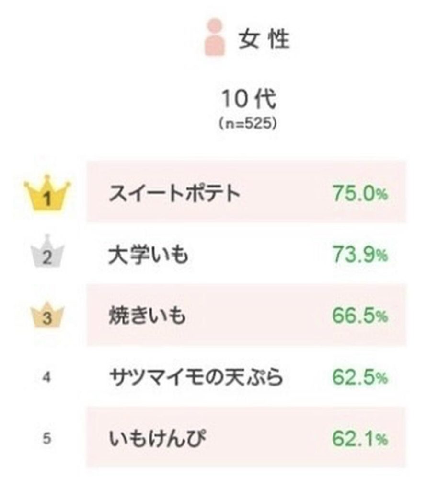Click the 73.9% percentage value

tap(360, 254)
